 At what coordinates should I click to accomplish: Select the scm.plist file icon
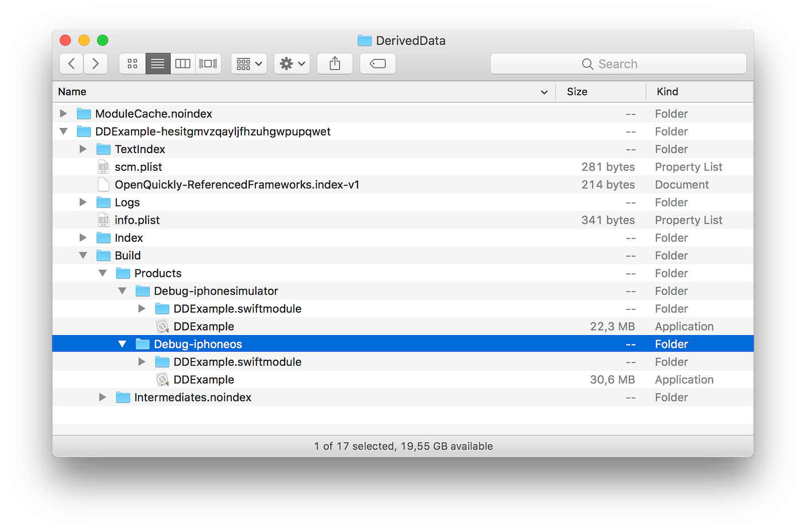pyautogui.click(x=103, y=167)
